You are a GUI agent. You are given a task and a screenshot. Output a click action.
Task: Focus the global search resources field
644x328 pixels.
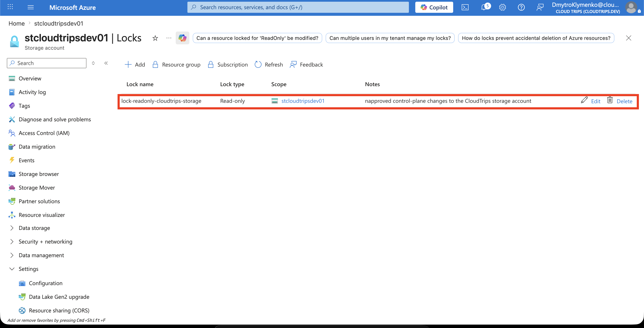(298, 7)
